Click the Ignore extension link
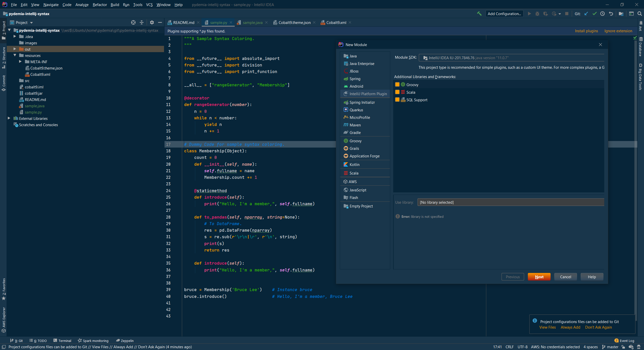 pos(618,31)
